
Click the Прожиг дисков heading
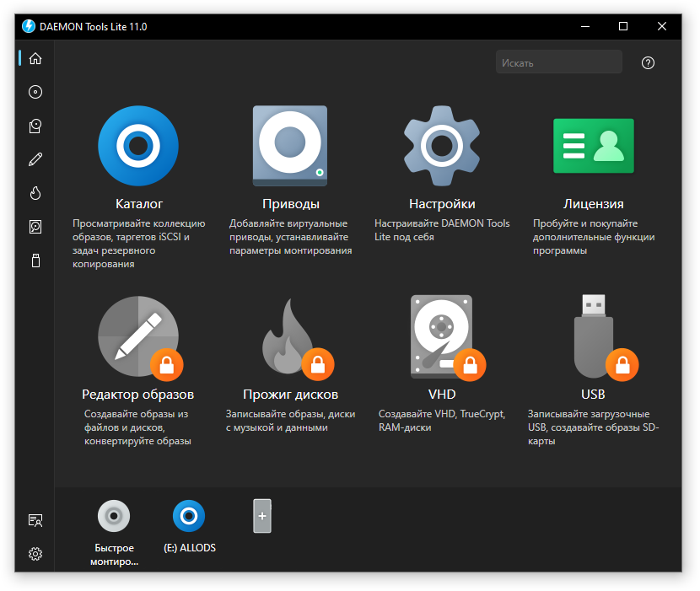pyautogui.click(x=290, y=395)
